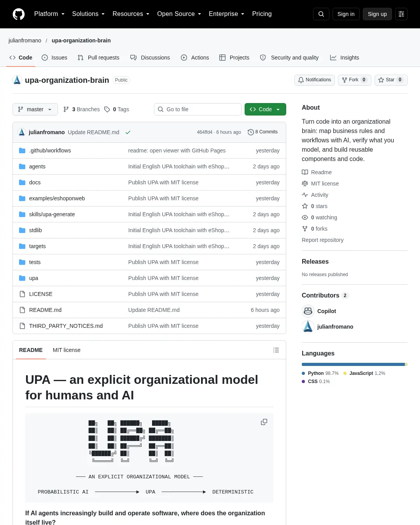Click the .github/workflows folder icon

click(22, 150)
